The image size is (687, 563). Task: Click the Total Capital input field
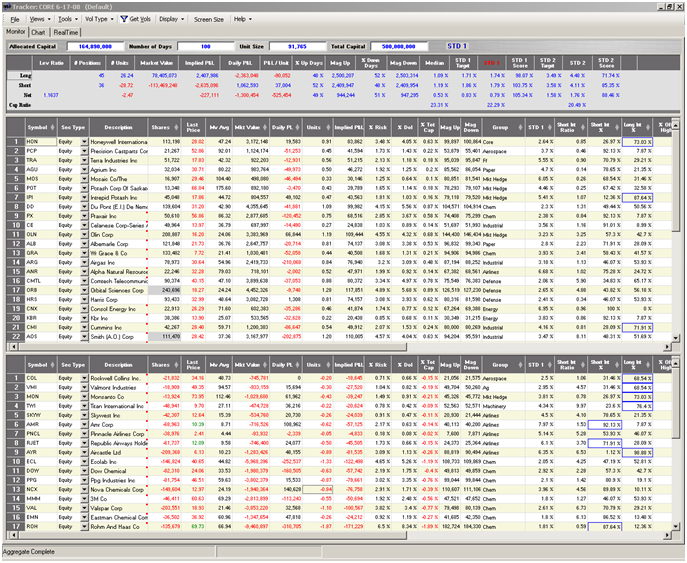(399, 46)
